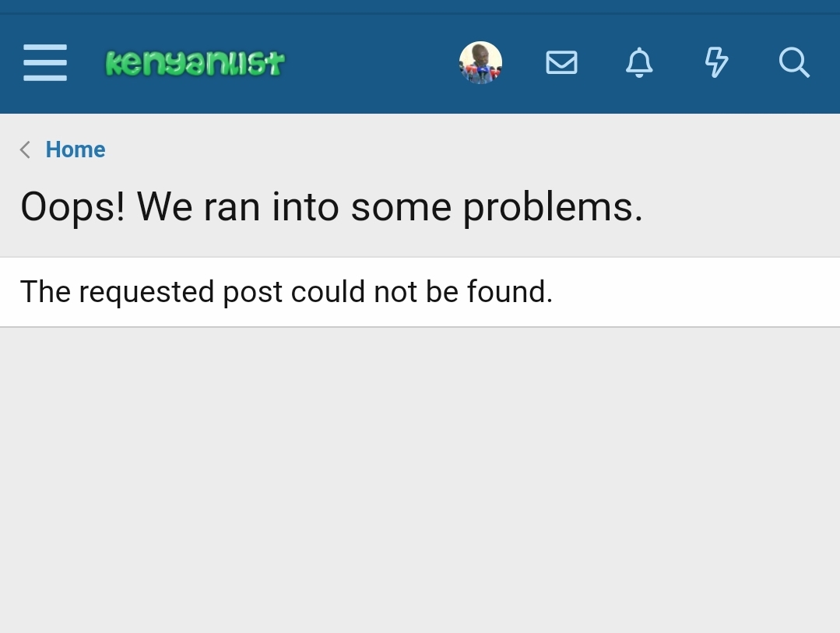The height and width of the screenshot is (633, 840).
Task: Click the word "problems." in the heading
Action: [553, 208]
